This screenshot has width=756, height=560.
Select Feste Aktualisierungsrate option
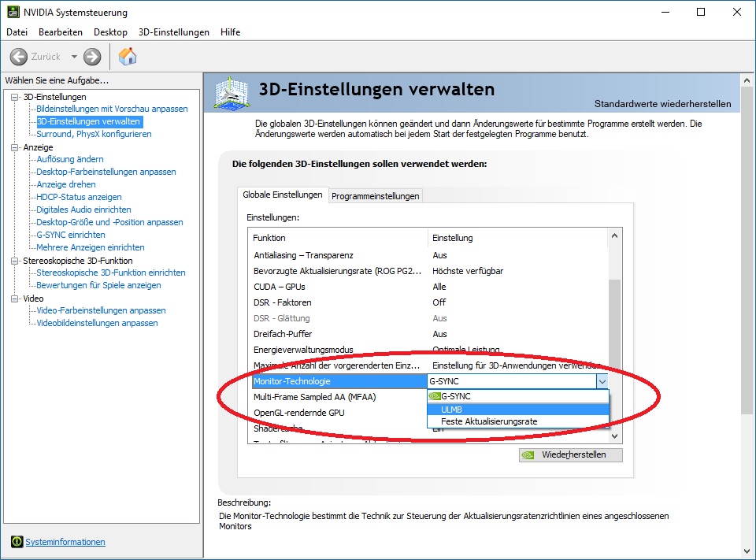[x=518, y=421]
